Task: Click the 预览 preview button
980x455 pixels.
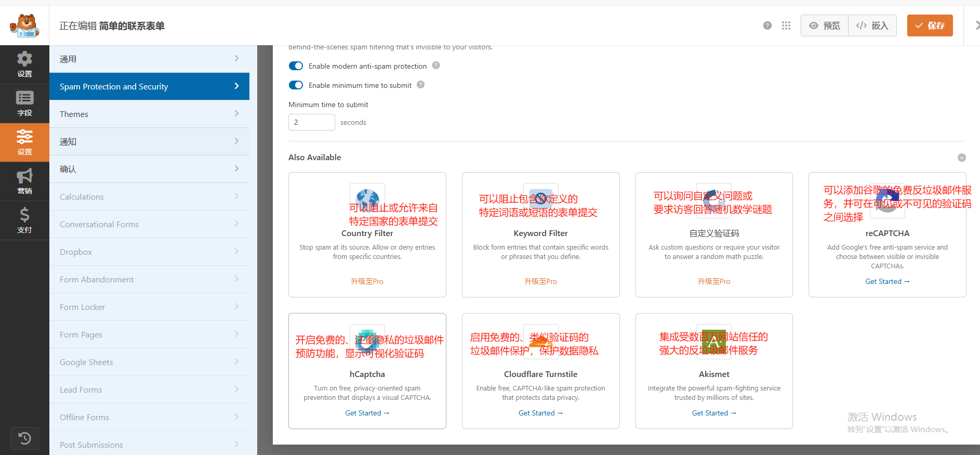Action: coord(825,25)
